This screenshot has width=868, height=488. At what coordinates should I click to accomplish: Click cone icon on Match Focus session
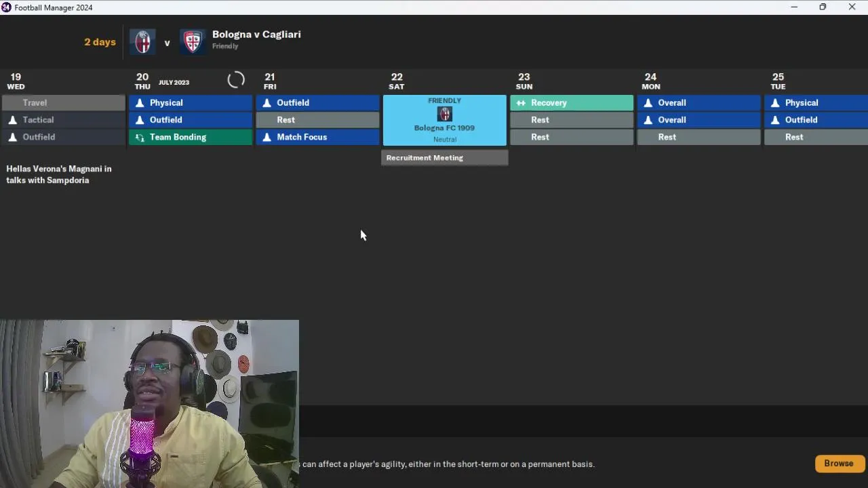tap(267, 137)
